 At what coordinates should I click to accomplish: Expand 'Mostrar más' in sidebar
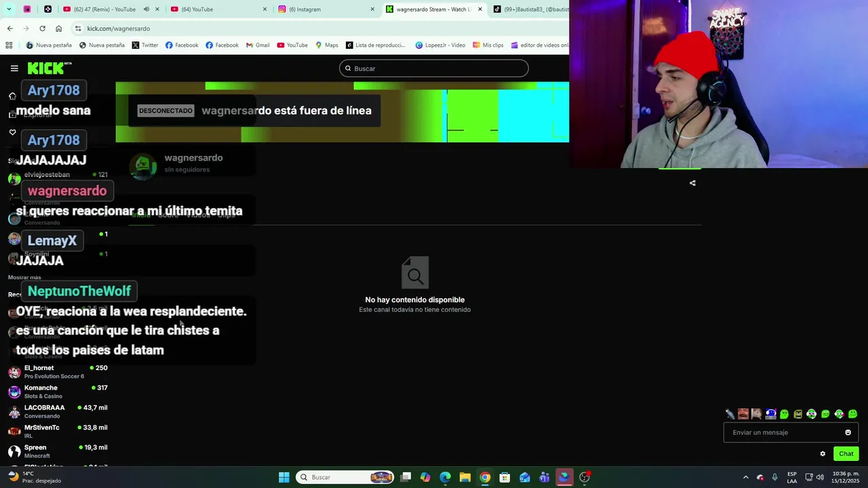[x=24, y=277]
